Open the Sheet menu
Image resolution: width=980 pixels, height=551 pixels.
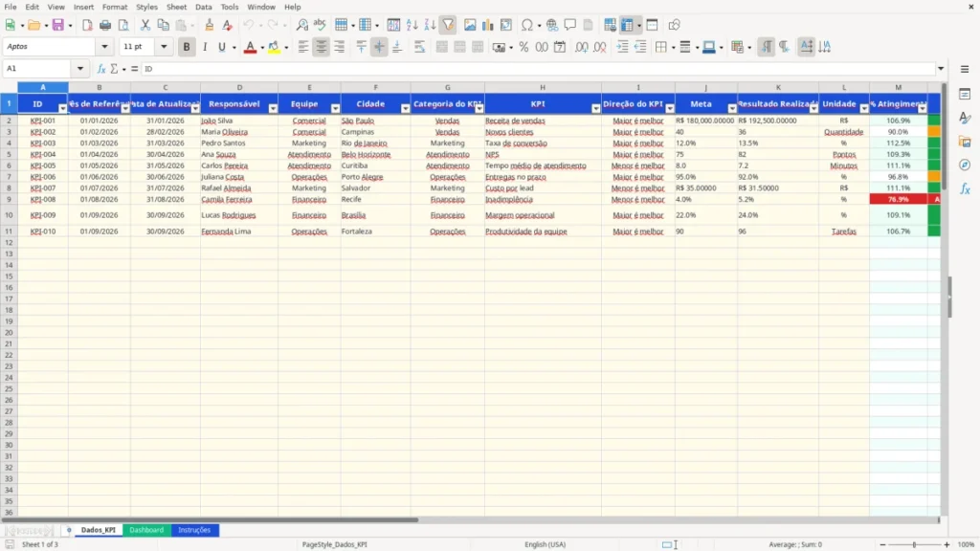pos(176,7)
